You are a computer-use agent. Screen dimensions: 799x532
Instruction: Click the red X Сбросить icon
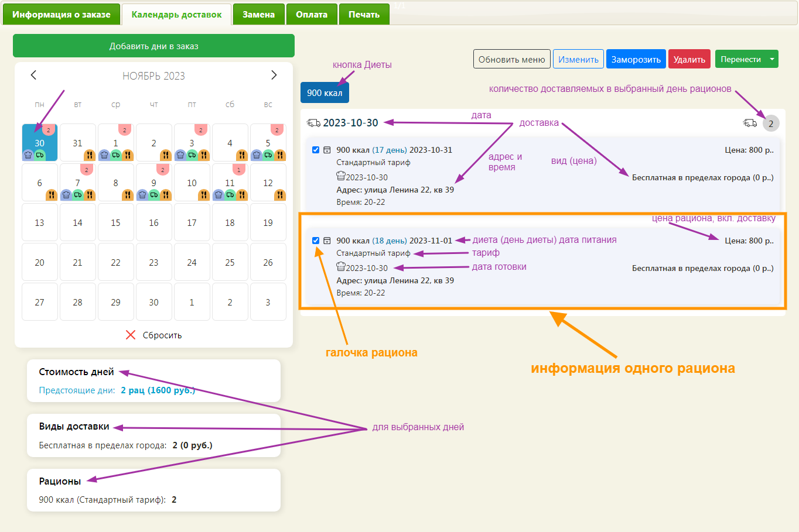pyautogui.click(x=131, y=335)
